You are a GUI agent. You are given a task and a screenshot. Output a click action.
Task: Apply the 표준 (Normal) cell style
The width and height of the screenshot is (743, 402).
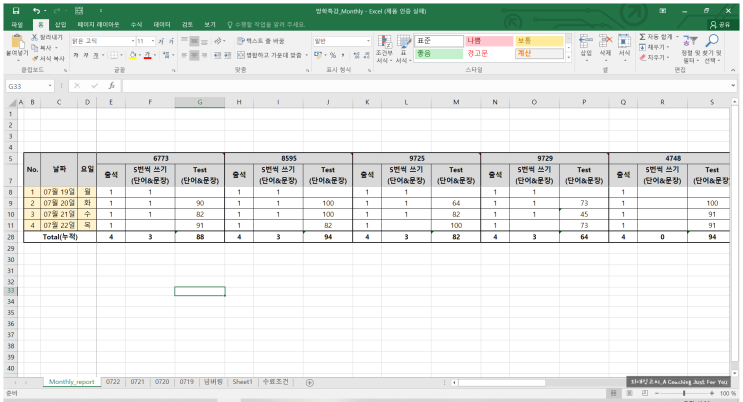tap(439, 41)
